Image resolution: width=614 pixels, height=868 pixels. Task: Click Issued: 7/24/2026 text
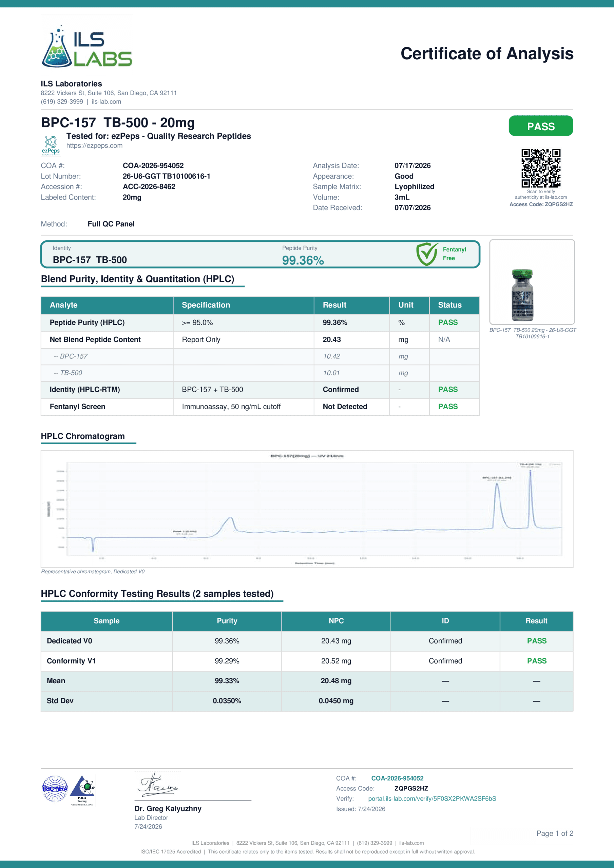(x=361, y=809)
